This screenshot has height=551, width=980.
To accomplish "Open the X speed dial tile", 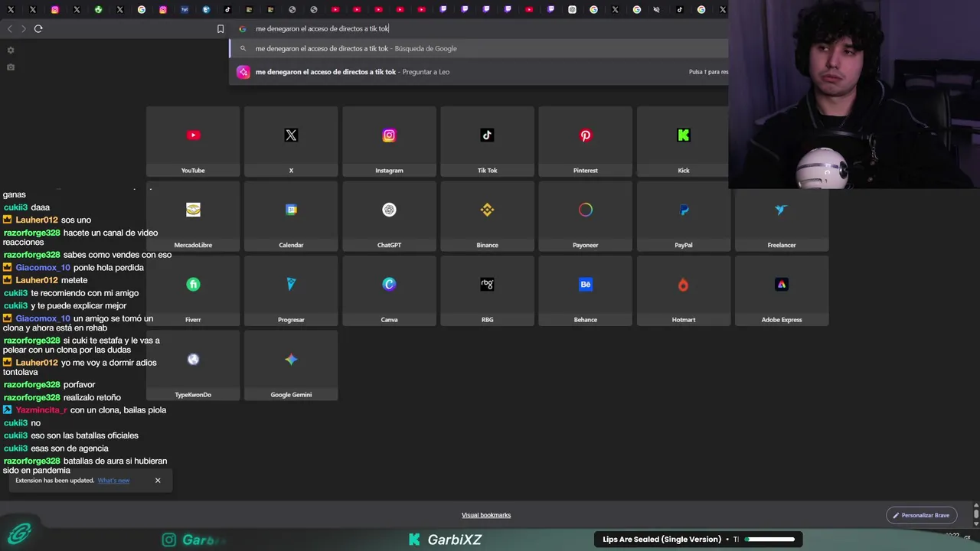I will click(x=291, y=142).
